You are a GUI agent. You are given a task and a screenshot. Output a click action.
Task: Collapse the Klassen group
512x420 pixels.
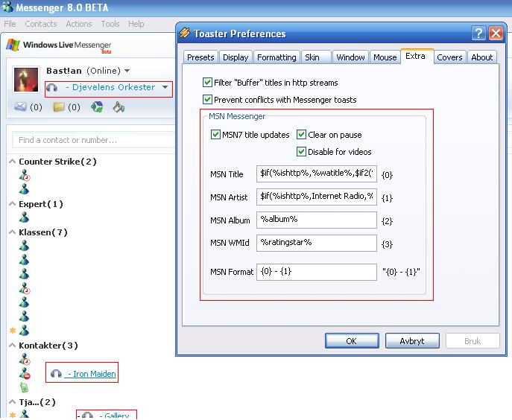click(13, 232)
